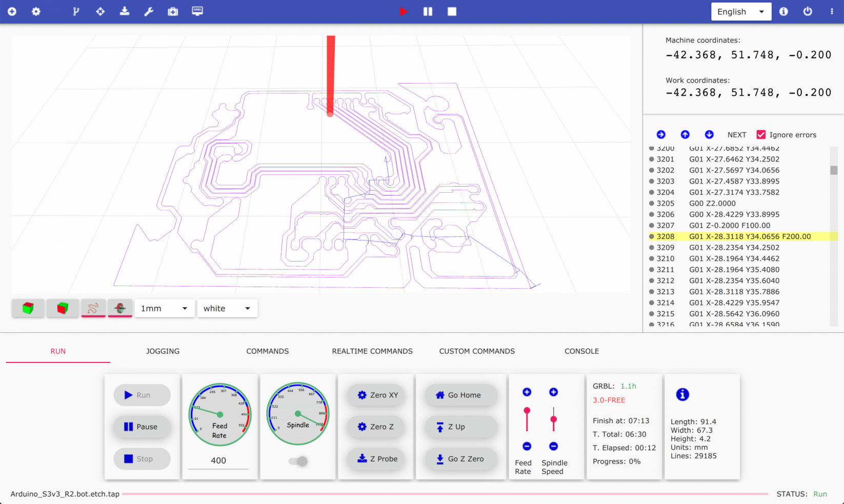Select the crosshair positioning toolbar icon

point(100,11)
